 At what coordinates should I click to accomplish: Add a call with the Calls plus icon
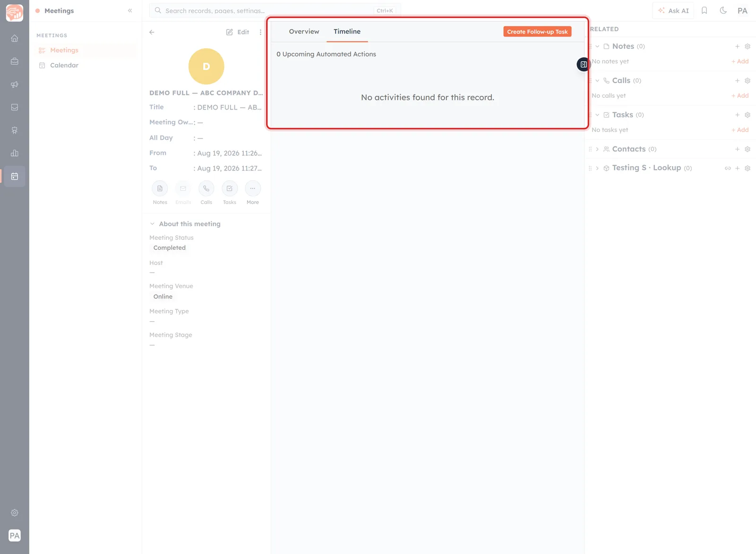click(x=737, y=81)
